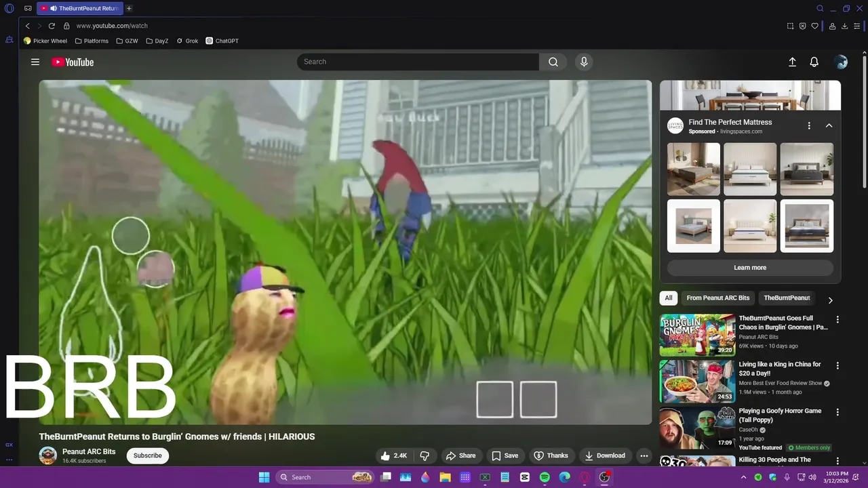Show more filter chips with arrow
The image size is (868, 488).
pyautogui.click(x=830, y=300)
